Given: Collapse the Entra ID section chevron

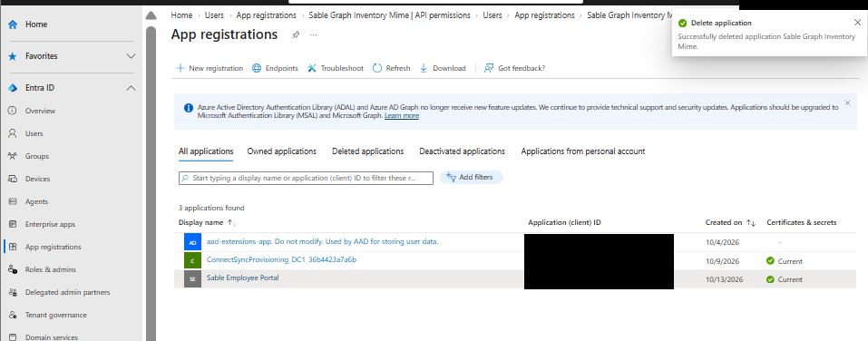Looking at the screenshot, I should [x=132, y=88].
